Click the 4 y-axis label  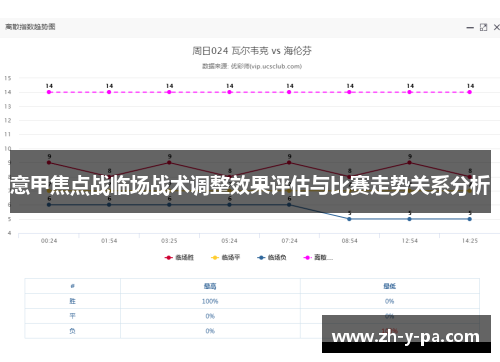click(x=10, y=233)
